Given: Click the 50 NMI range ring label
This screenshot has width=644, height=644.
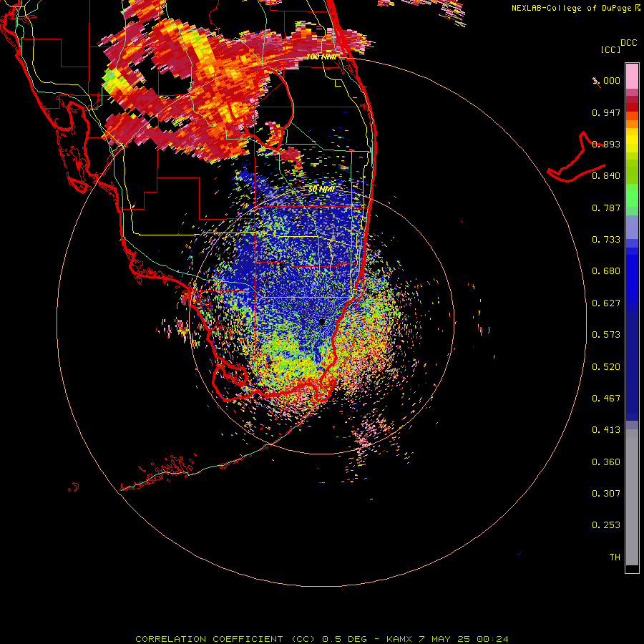Looking at the screenshot, I should click(321, 190).
